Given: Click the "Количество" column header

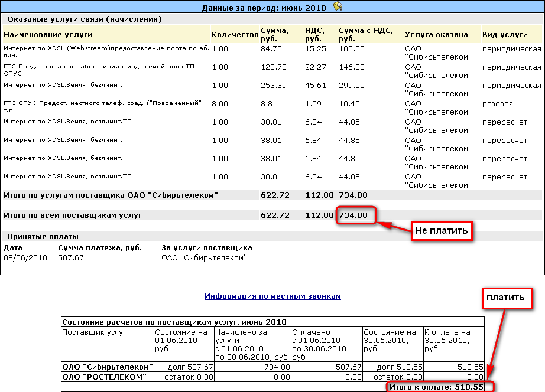Looking at the screenshot, I should (x=235, y=34).
